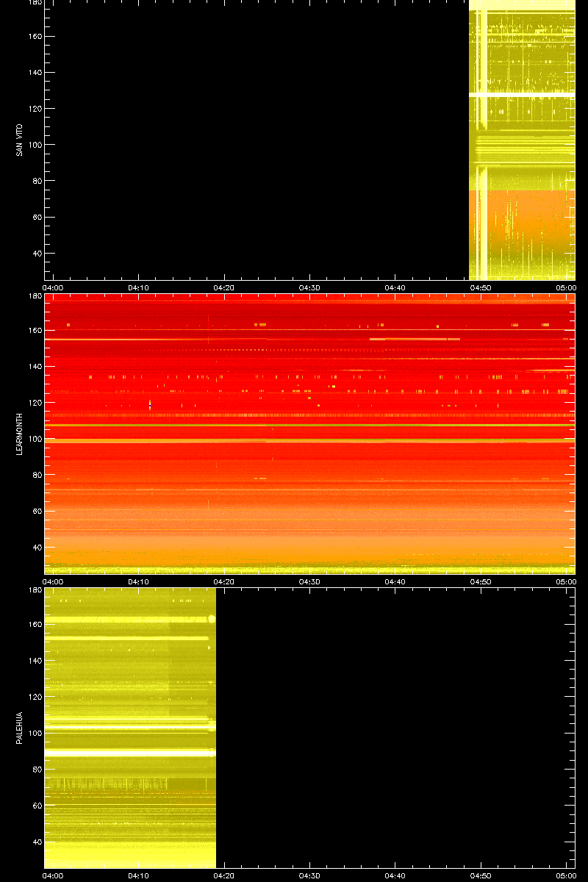The width and height of the screenshot is (588, 882).
Task: Click 04:50 under the San Vito plot
Action: click(481, 287)
